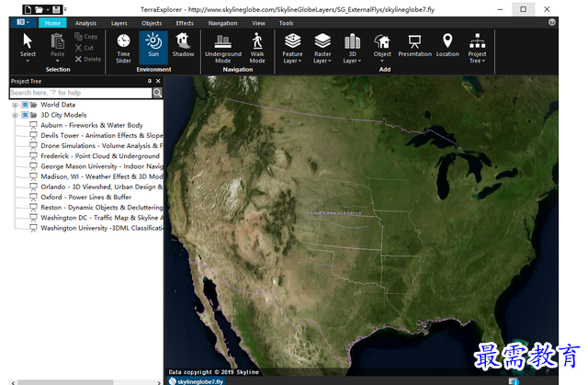Click presentation icon beside Auburn row
The width and height of the screenshot is (588, 385).
point(33,126)
